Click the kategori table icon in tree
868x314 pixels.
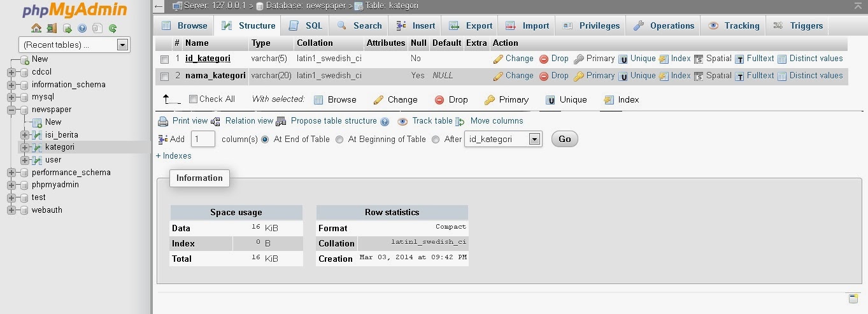pos(37,147)
